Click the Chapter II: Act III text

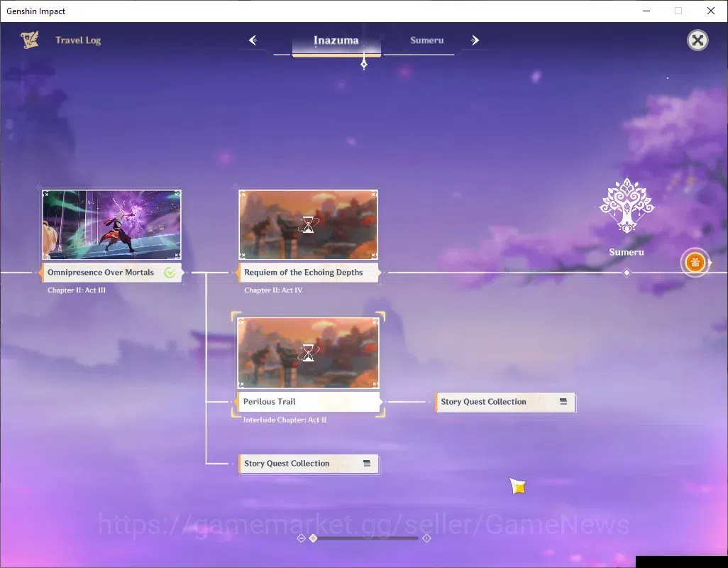pos(77,290)
